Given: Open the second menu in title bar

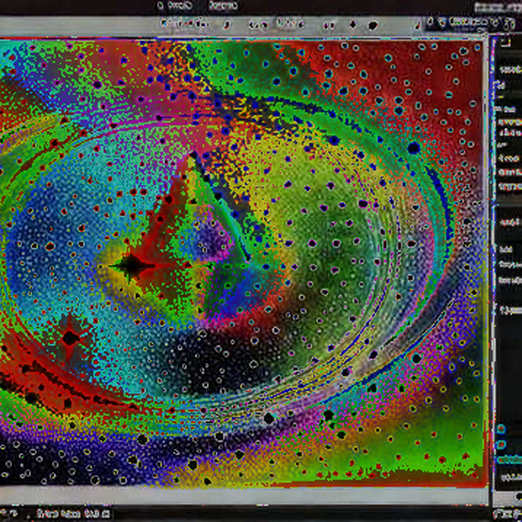Looking at the screenshot, I should click(223, 5).
